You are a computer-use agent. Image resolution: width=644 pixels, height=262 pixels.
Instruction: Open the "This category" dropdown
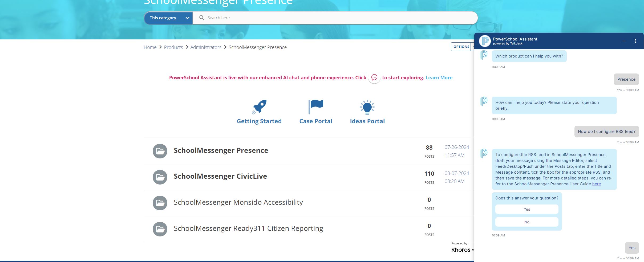tap(168, 18)
